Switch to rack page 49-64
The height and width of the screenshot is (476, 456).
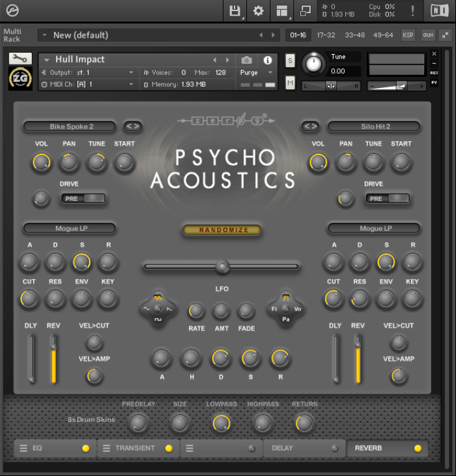pos(383,35)
